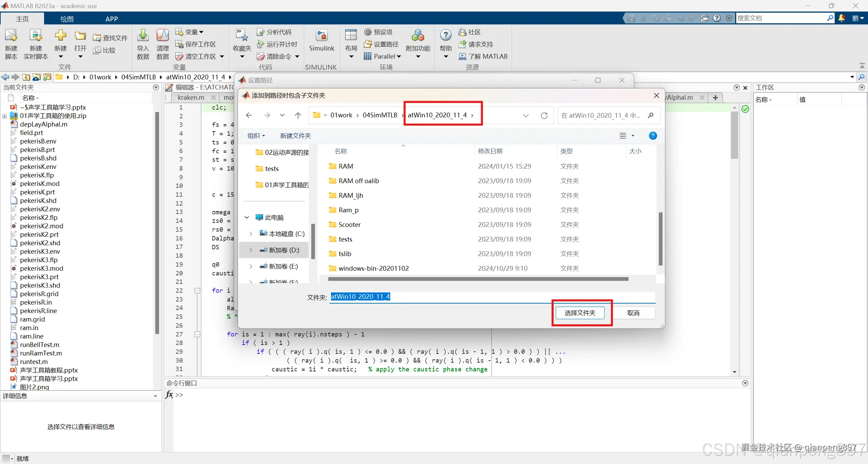
Task: Click the 取消 button in dialog
Action: pyautogui.click(x=633, y=313)
